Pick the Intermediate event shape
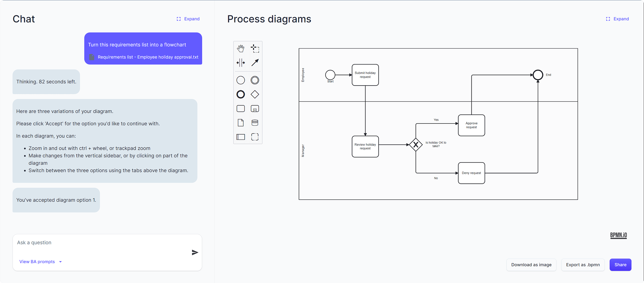Viewport: 644px width, 283px height. coord(255,80)
